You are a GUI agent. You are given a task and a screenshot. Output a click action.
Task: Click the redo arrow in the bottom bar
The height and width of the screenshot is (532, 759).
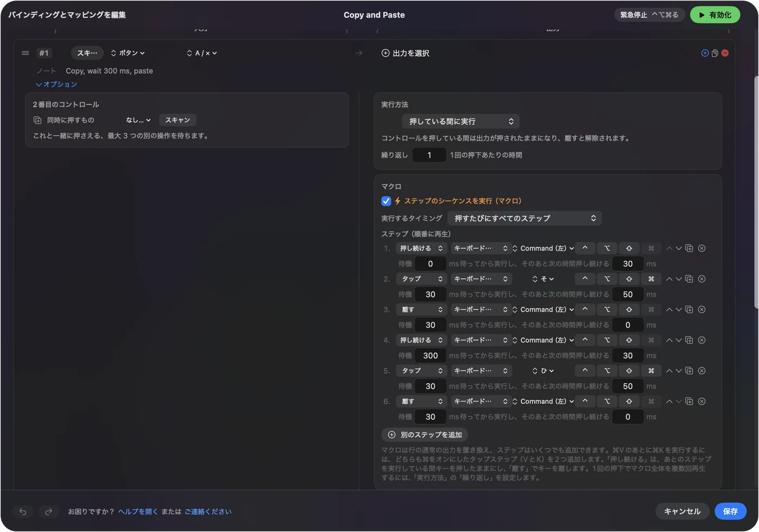pyautogui.click(x=48, y=511)
